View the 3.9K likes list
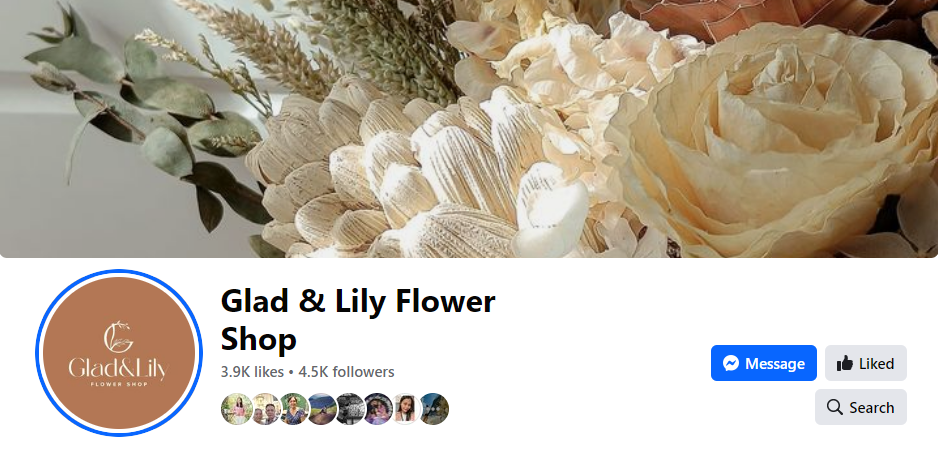The image size is (938, 457). pyautogui.click(x=252, y=372)
